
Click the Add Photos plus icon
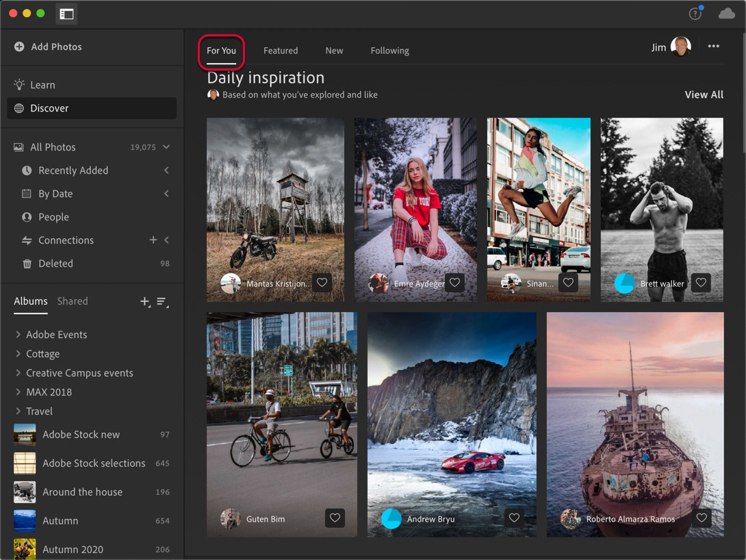19,47
